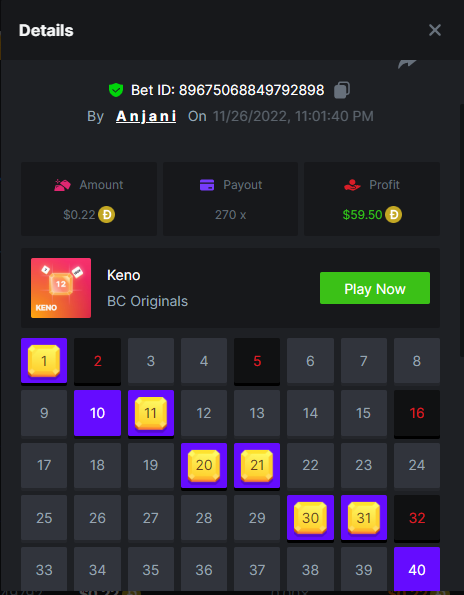Screen dimensions: 464x595
Task: Click the red Profit hand icon
Action: tap(352, 185)
